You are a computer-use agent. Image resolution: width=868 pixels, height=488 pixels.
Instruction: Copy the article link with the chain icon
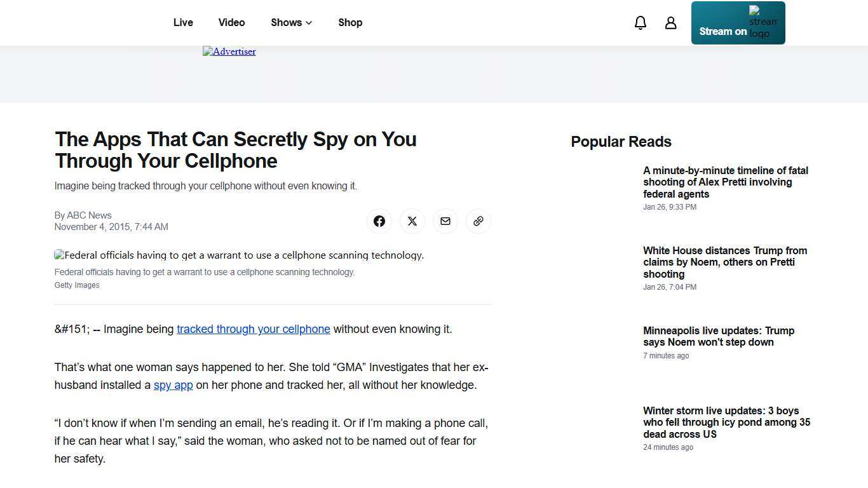[x=478, y=221]
